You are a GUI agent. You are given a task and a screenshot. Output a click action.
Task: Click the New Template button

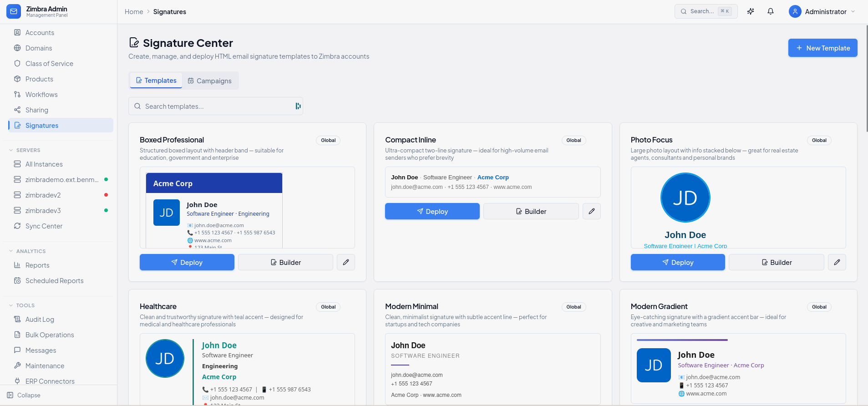click(822, 48)
